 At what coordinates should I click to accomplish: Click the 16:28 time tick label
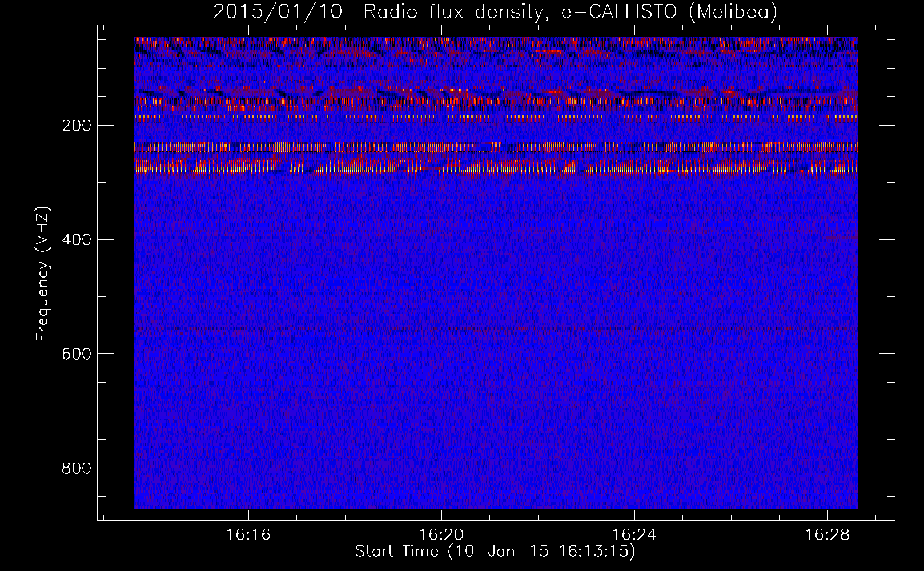[827, 535]
